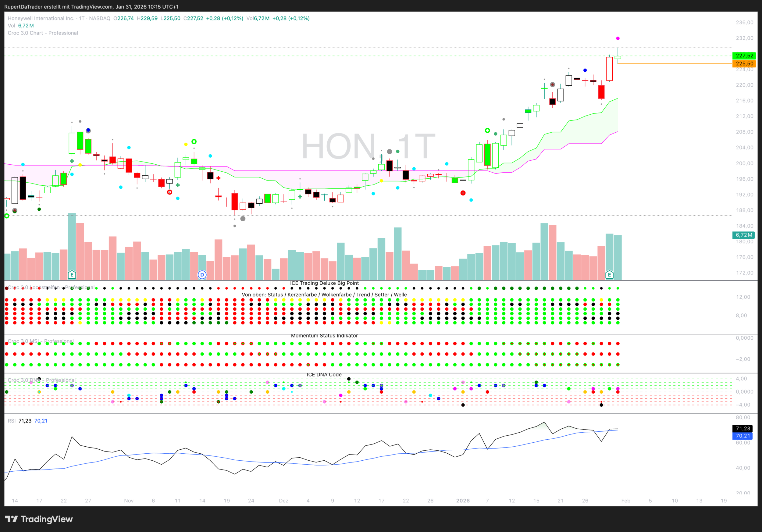This screenshot has height=532, width=762.
Task: Click the TradingView logo
Action: 39,519
